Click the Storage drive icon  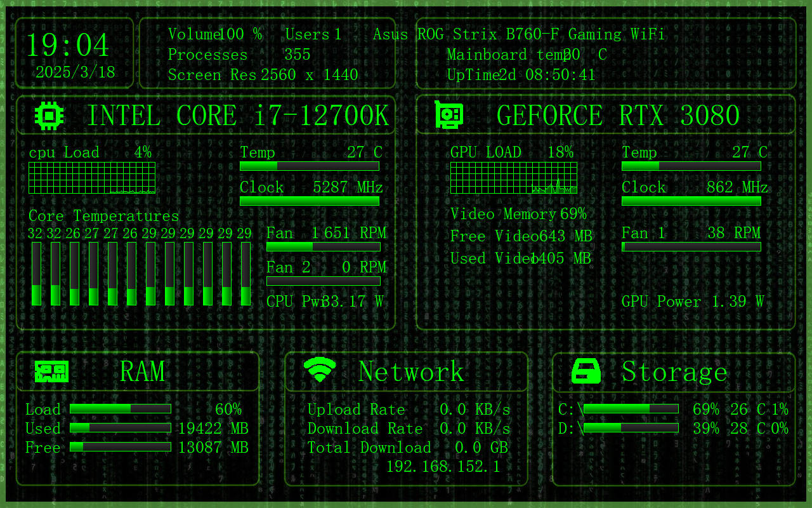586,371
